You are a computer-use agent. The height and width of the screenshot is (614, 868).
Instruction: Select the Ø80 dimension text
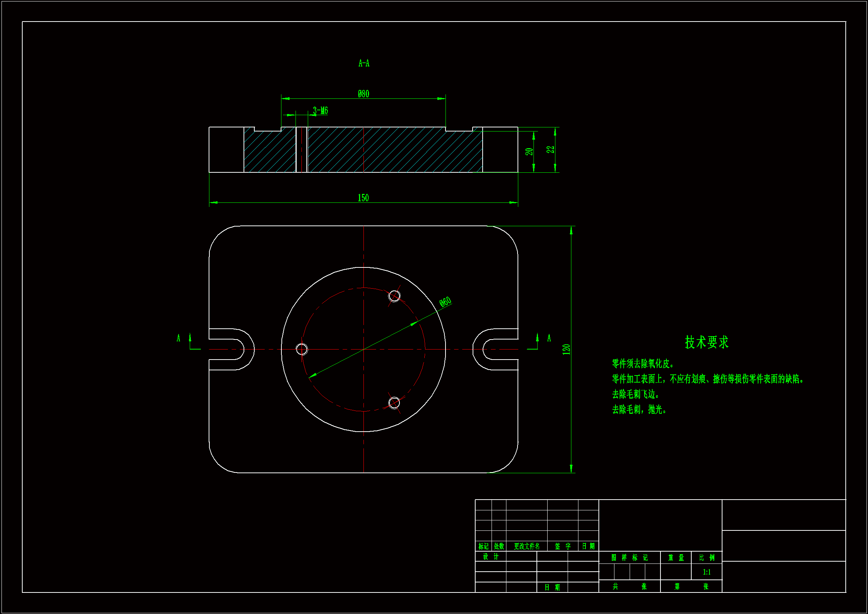click(363, 94)
